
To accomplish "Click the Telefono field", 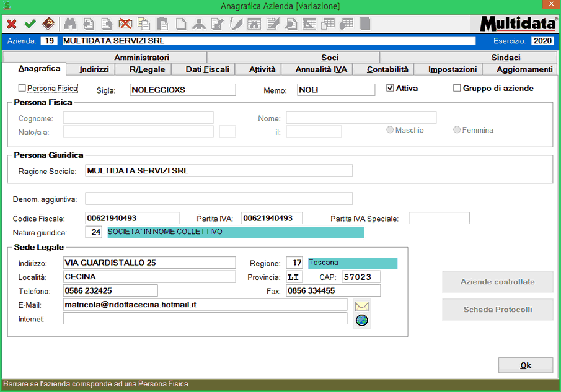I will pyautogui.click(x=110, y=290).
